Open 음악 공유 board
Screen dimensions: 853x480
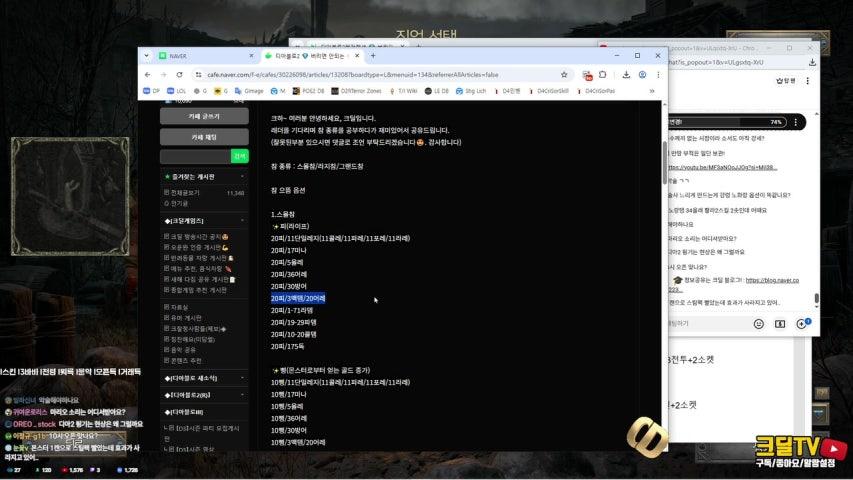point(180,350)
